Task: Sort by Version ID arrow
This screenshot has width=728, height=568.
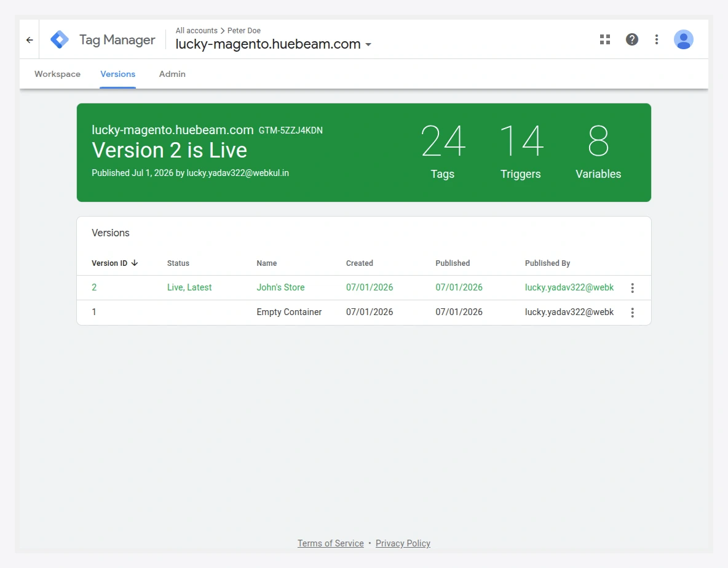Action: tap(135, 263)
